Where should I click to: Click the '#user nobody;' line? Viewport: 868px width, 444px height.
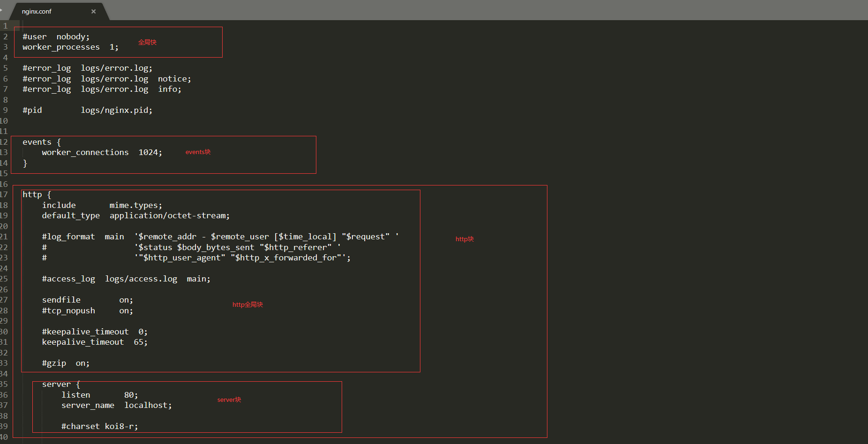[56, 37]
